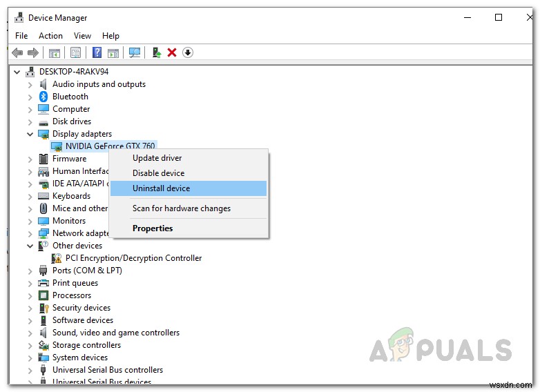Expand the Audio inputs and outputs node

(x=30, y=85)
